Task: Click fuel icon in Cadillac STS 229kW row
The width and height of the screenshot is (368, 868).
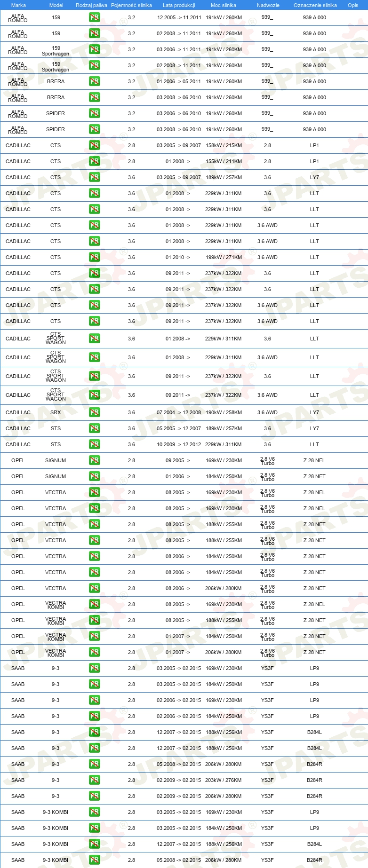Action: coord(94,444)
